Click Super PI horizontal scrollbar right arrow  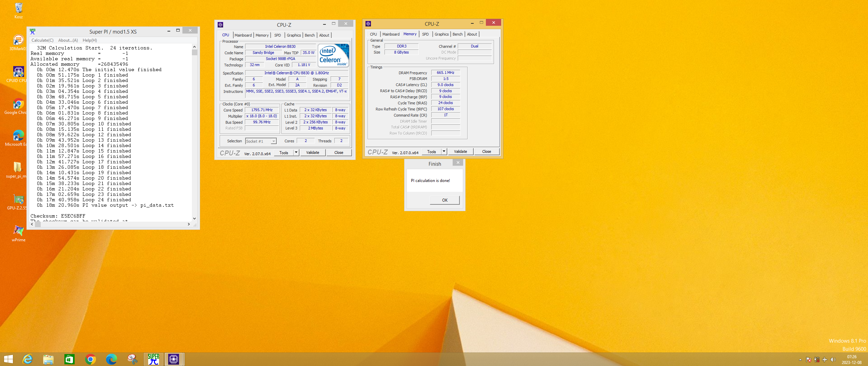coord(189,224)
